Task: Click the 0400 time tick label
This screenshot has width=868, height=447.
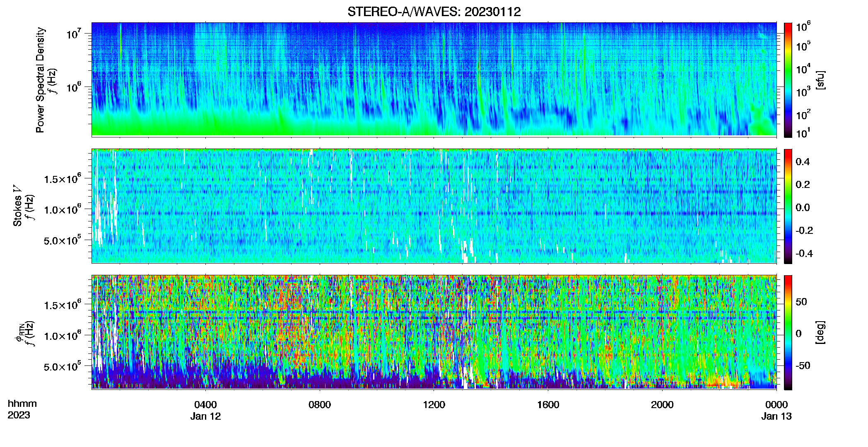Action: point(206,405)
